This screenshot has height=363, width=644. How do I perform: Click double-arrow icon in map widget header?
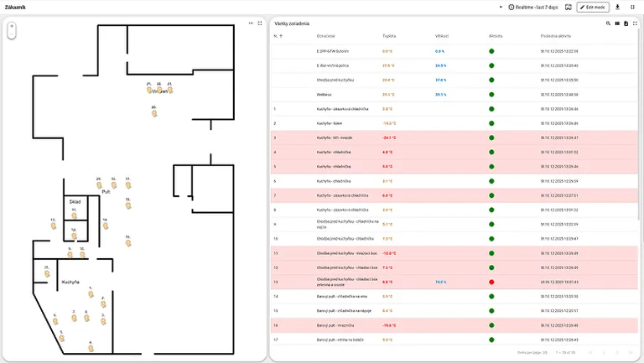point(251,23)
